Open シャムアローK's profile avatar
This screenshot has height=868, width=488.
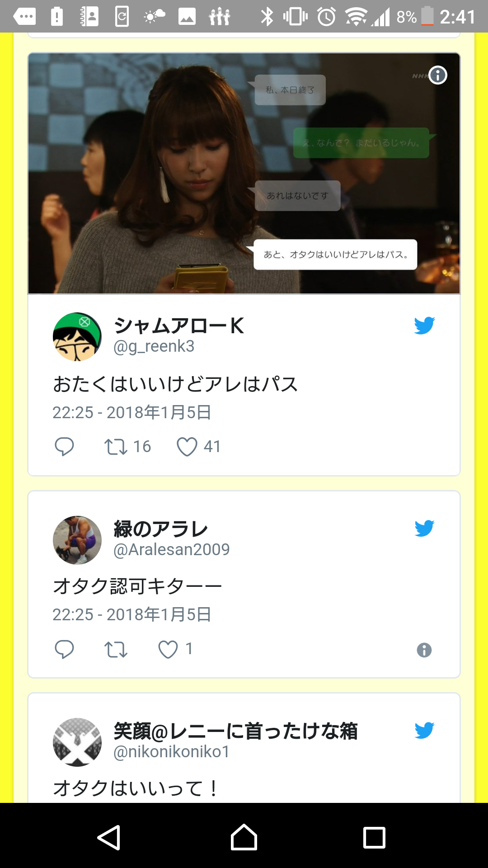click(x=77, y=337)
